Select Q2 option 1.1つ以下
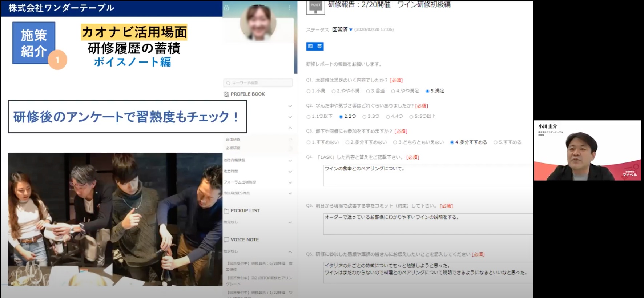This screenshot has width=644, height=298. coord(309,117)
